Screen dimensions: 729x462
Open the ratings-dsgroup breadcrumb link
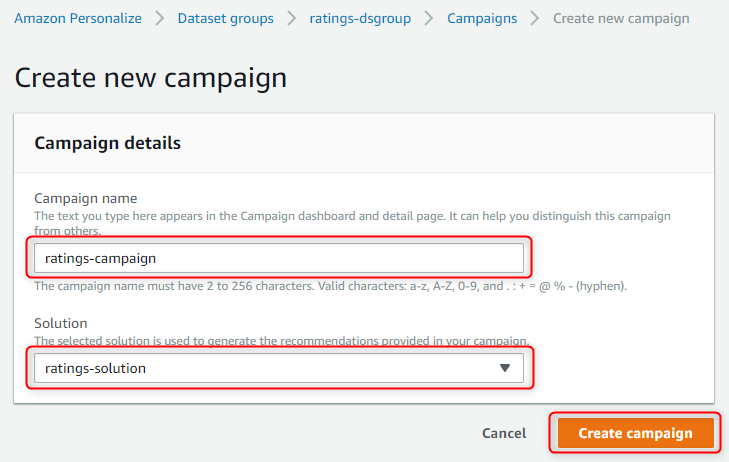[360, 19]
